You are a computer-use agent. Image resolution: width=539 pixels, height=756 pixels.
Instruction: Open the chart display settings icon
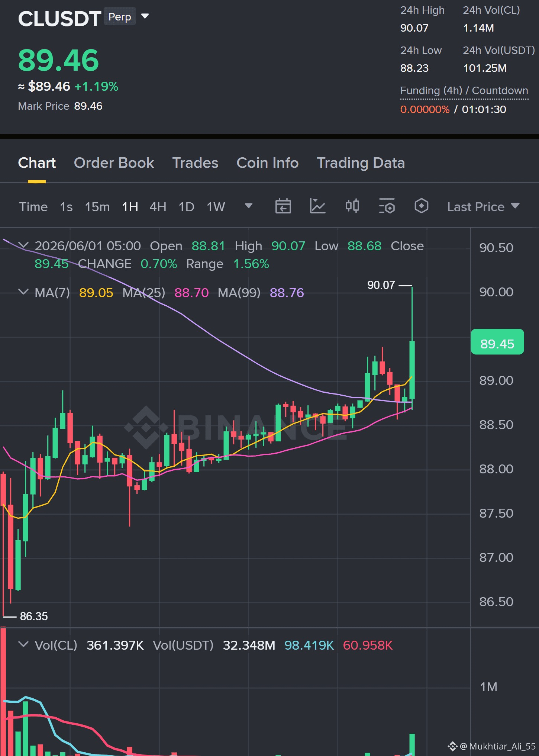(x=387, y=206)
